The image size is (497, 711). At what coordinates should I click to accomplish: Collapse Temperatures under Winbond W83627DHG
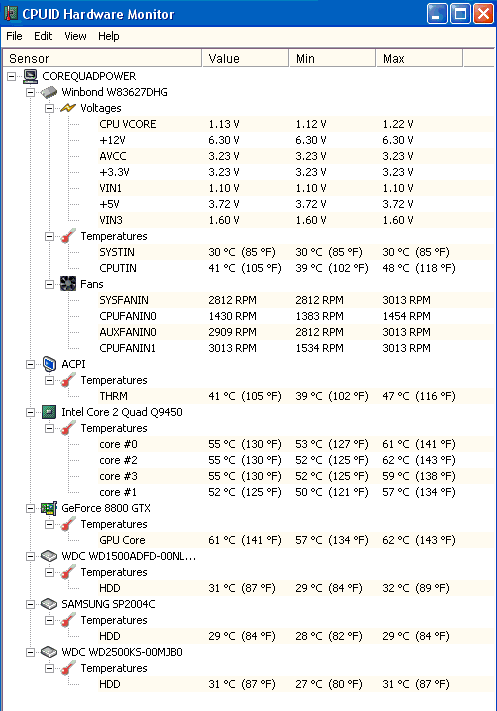coord(49,236)
